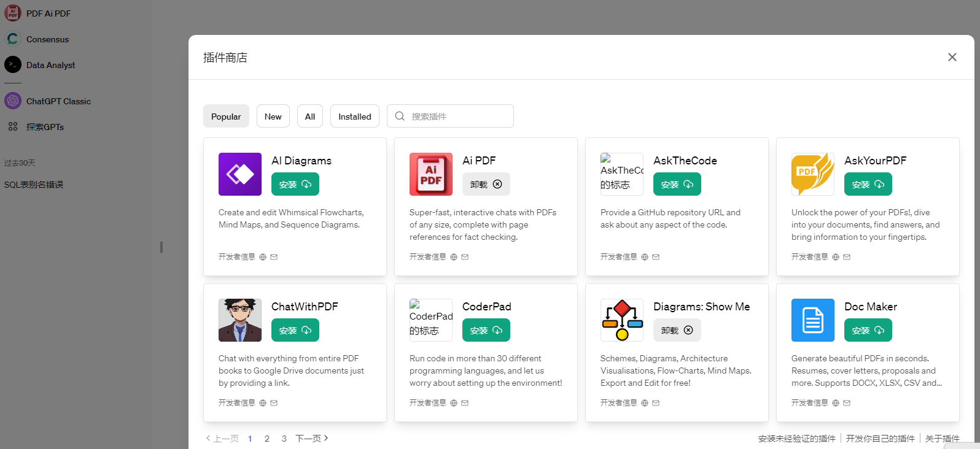This screenshot has height=449, width=980.
Task: Open Doc Maker developer email icon
Action: pos(847,403)
